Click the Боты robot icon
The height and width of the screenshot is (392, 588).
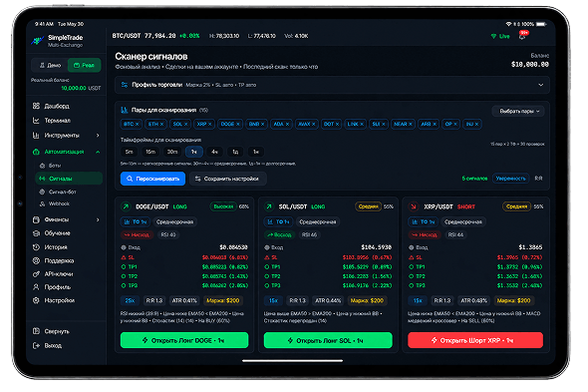[43, 166]
